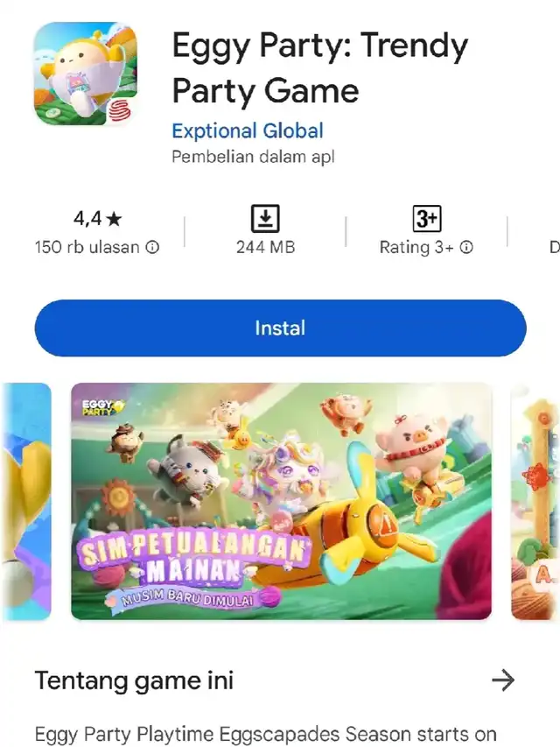Open the Exptional Global developer page

(248, 130)
